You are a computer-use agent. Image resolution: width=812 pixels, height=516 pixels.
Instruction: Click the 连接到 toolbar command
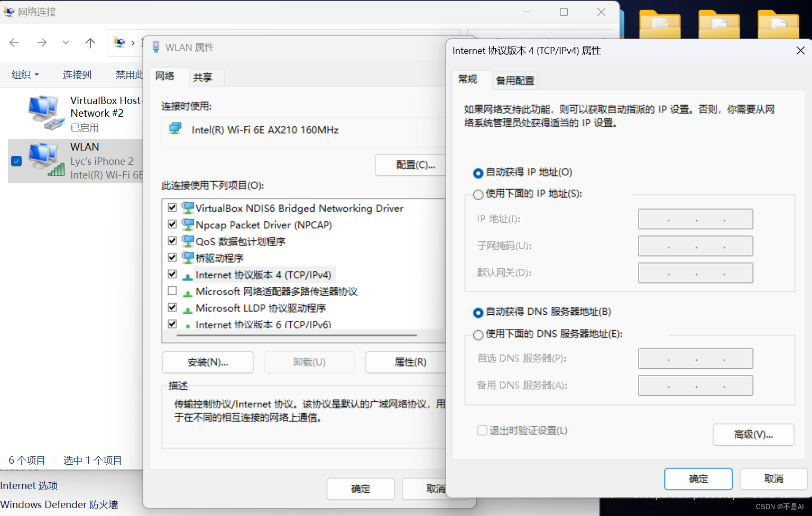[77, 75]
